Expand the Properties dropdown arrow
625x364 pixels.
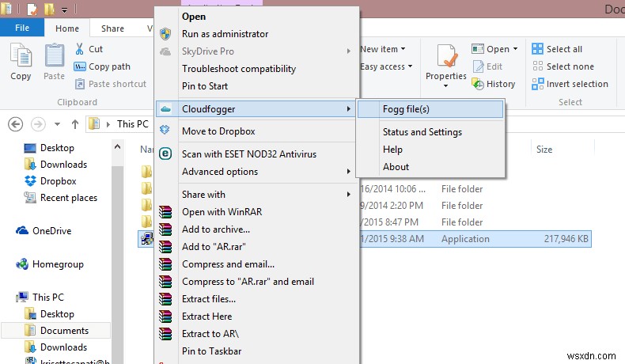[445, 85]
